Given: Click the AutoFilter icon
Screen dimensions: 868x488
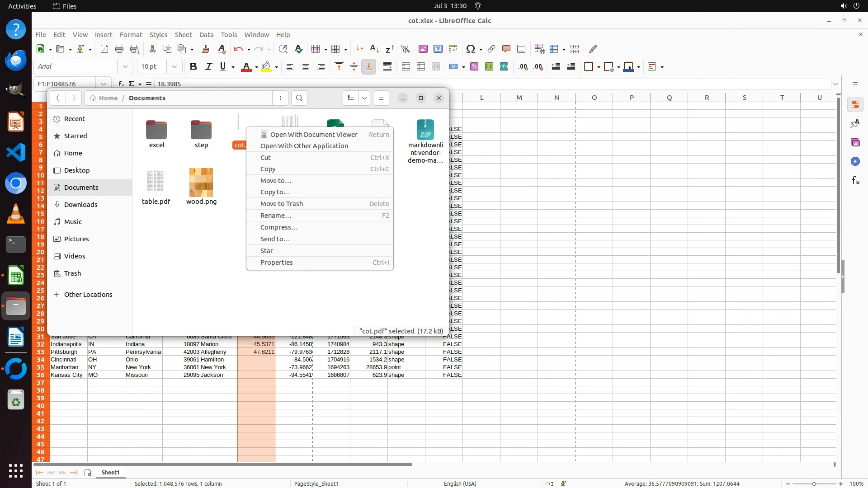Looking at the screenshot, I should [405, 49].
